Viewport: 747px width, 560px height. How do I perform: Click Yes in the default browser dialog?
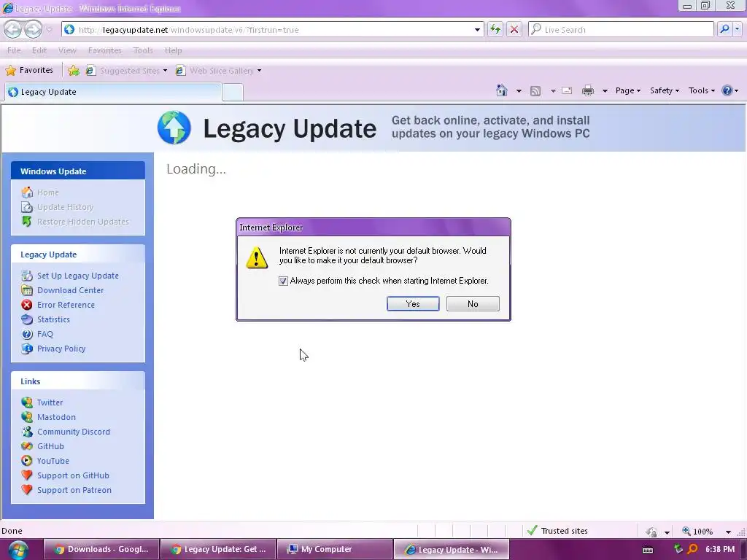click(413, 304)
